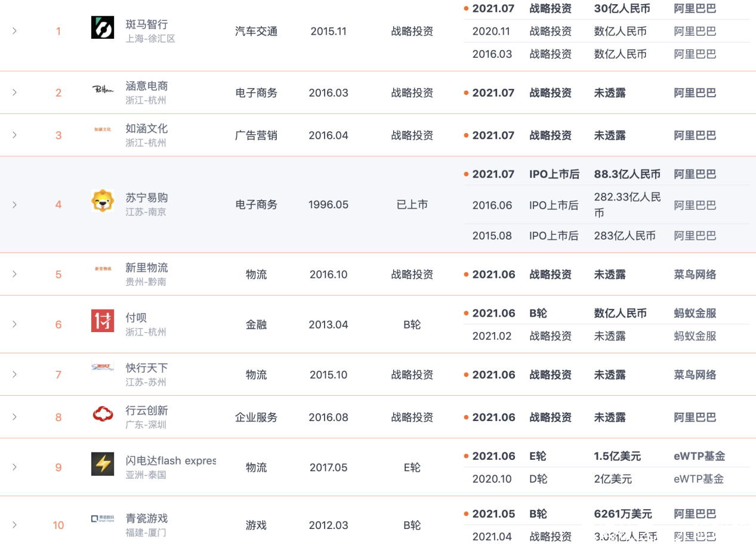This screenshot has width=756, height=551.
Task: Click the 行云创新 cloud logo
Action: click(103, 414)
